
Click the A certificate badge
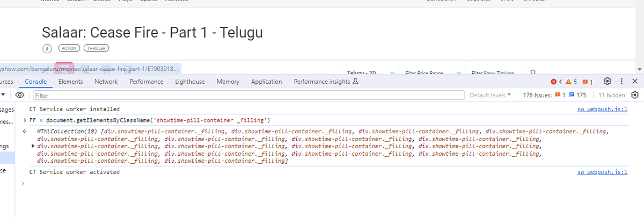[x=47, y=48]
